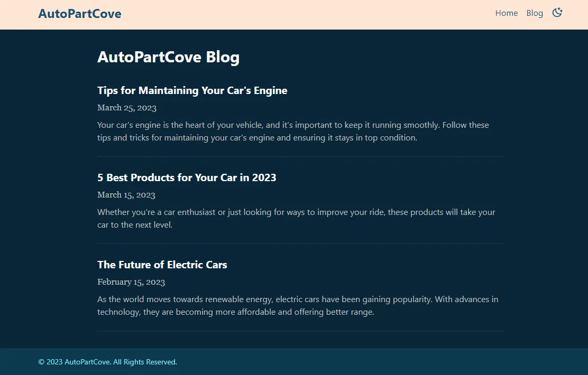The width and height of the screenshot is (588, 375).
Task: Open the post The Future of Electric Cars
Action: (162, 265)
